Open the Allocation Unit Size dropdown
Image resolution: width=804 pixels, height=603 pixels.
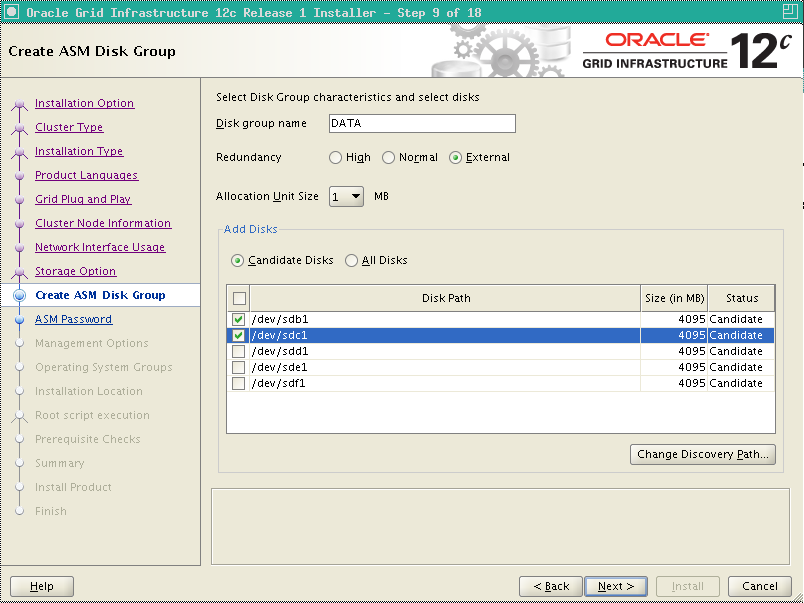(x=346, y=196)
